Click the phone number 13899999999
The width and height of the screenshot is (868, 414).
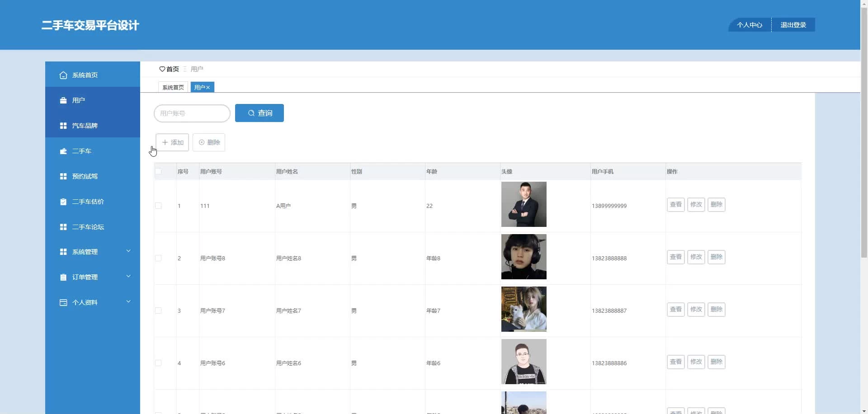pos(609,206)
